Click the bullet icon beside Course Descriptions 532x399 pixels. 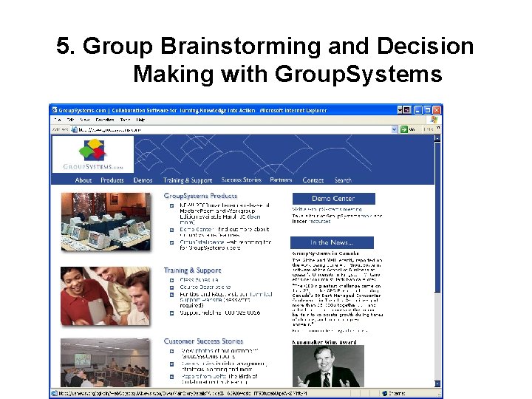[171, 287]
